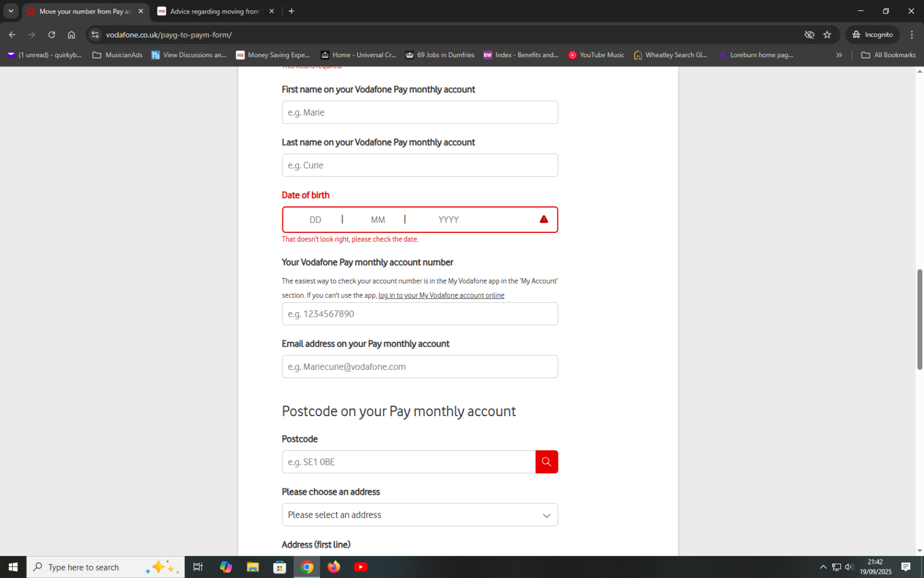Click the Incognito profile button
The image size is (924, 578).
point(873,35)
